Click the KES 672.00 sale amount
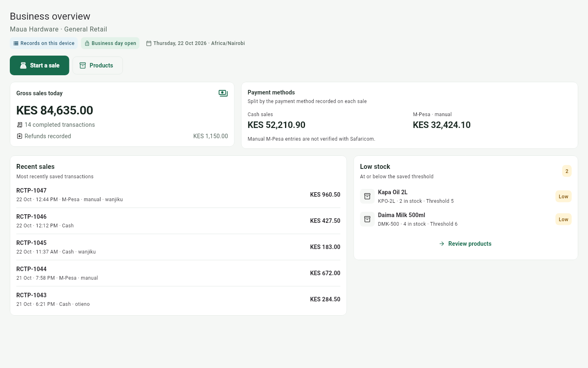Image resolution: width=588 pixels, height=368 pixels. [325, 273]
